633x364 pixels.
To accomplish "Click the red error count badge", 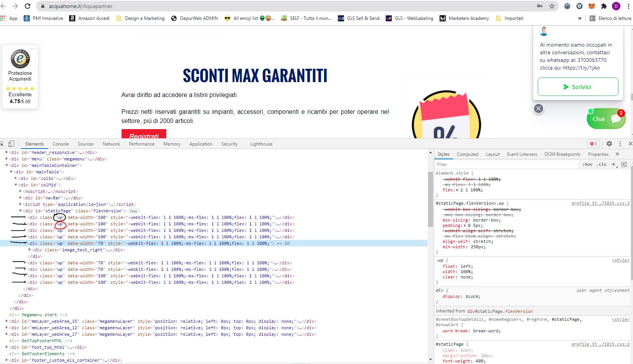I will pos(593,144).
